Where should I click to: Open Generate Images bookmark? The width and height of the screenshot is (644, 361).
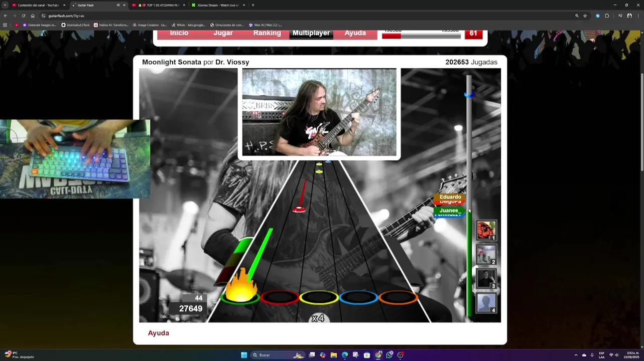(39, 25)
